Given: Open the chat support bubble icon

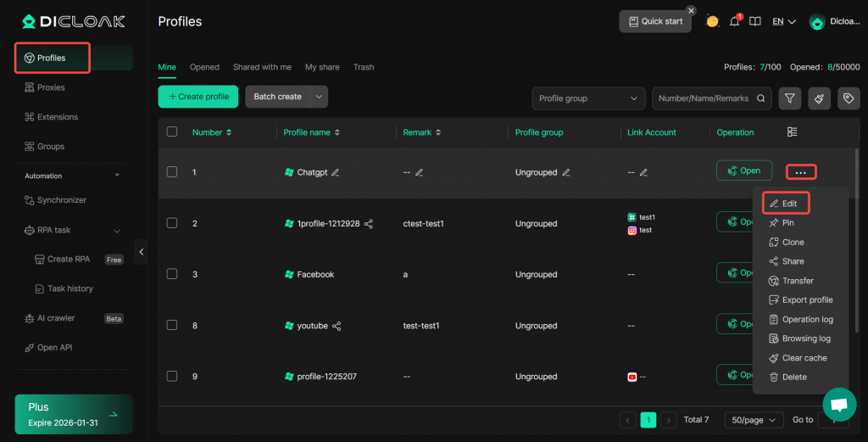Looking at the screenshot, I should pos(839,405).
